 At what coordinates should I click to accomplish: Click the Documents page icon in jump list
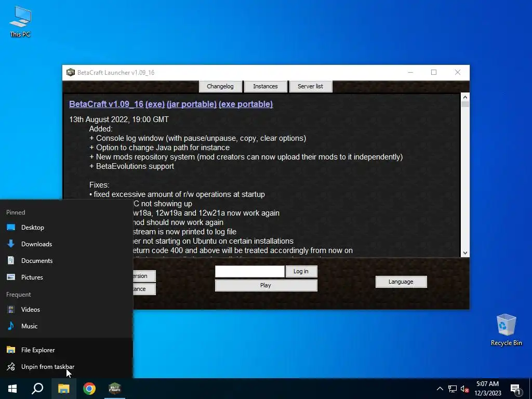coord(11,260)
